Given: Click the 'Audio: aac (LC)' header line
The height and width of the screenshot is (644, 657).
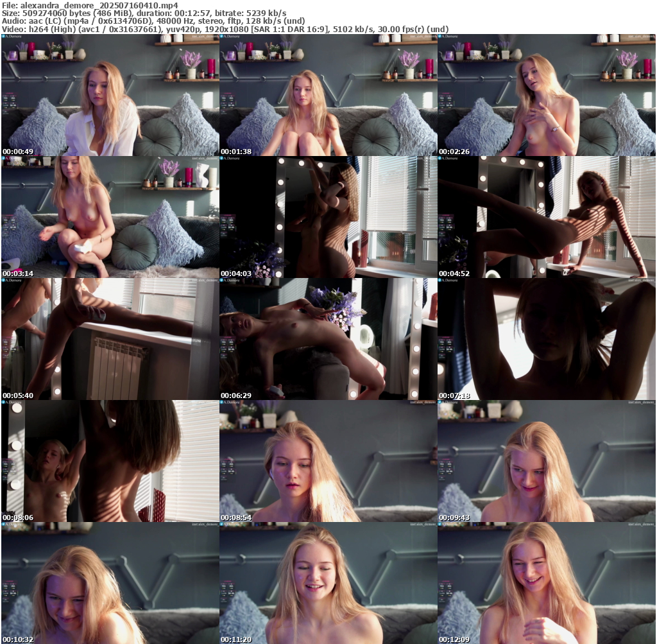Looking at the screenshot, I should point(153,21).
